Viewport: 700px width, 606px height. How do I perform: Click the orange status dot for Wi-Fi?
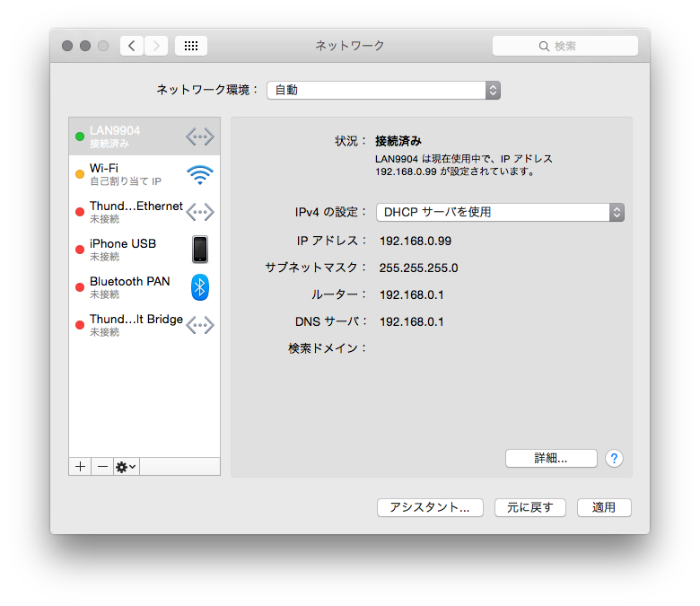tap(80, 174)
